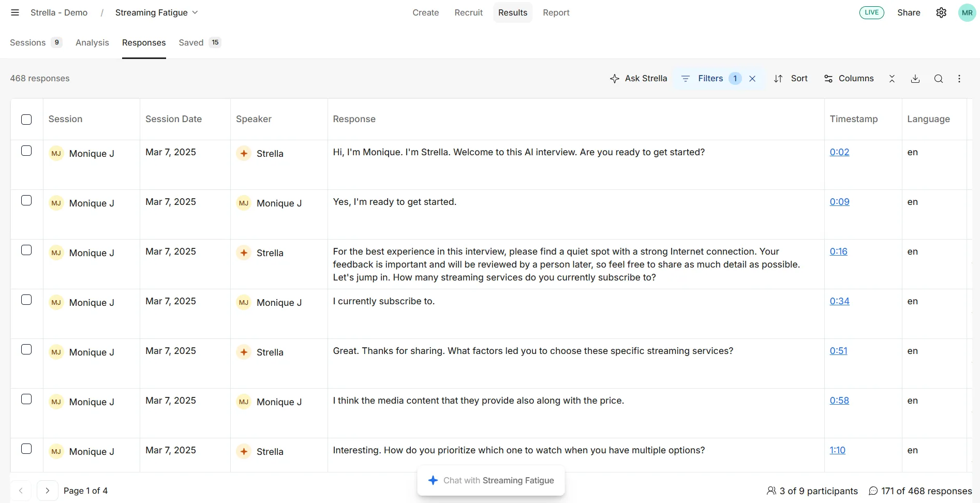This screenshot has width=980, height=503.
Task: Check the row 'I currently subscribe to.'
Action: [26, 300]
